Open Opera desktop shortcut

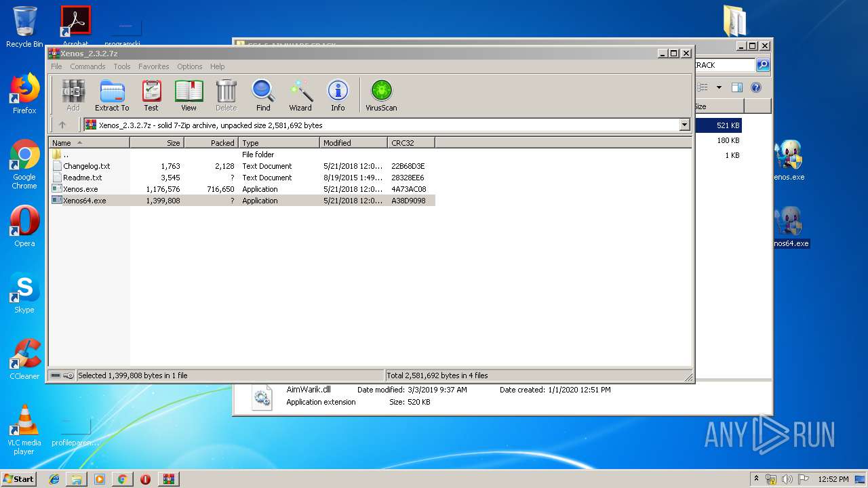click(x=24, y=226)
